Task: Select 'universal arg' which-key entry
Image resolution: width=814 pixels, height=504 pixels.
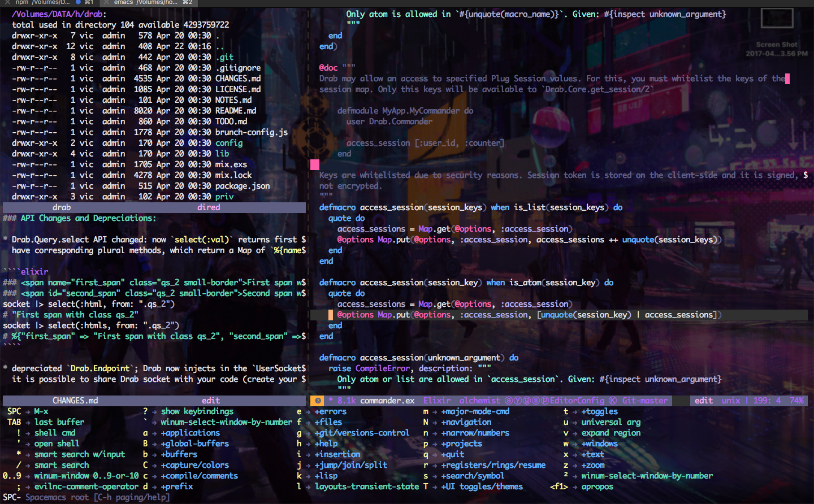Action: 611,422
